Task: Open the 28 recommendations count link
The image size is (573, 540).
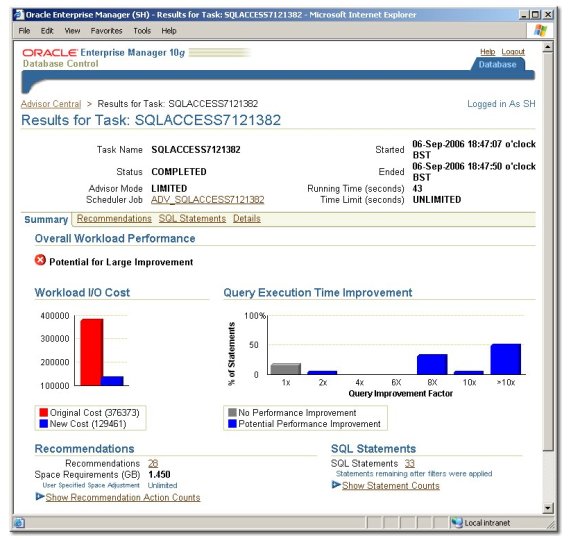Action: [153, 463]
